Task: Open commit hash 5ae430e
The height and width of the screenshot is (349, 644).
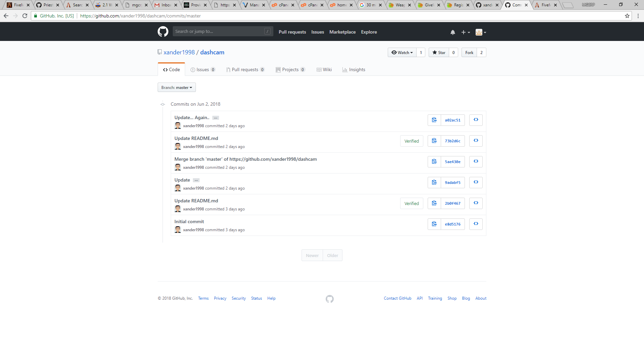Action: pos(453,162)
